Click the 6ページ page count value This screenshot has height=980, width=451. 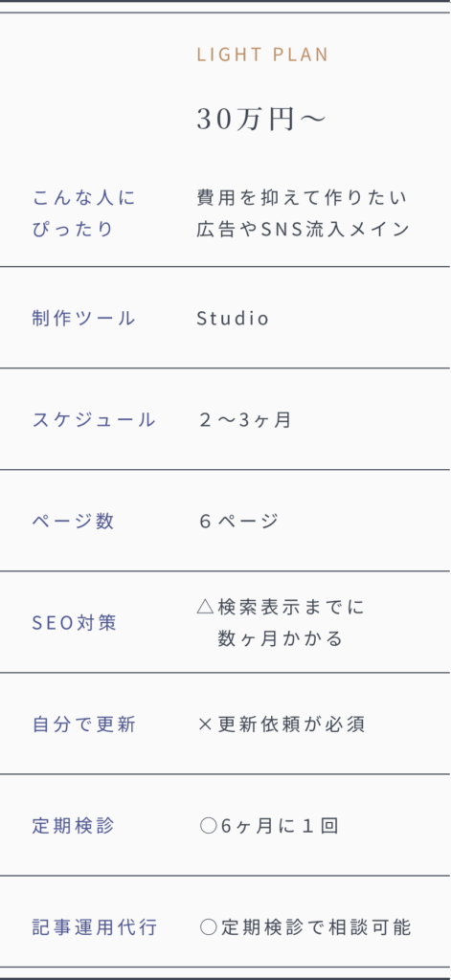239,521
